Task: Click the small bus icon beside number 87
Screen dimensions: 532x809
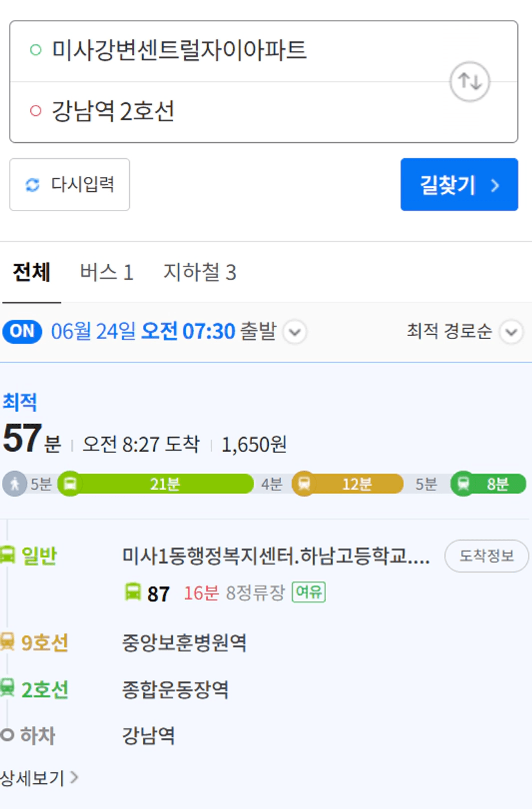Action: click(x=133, y=592)
